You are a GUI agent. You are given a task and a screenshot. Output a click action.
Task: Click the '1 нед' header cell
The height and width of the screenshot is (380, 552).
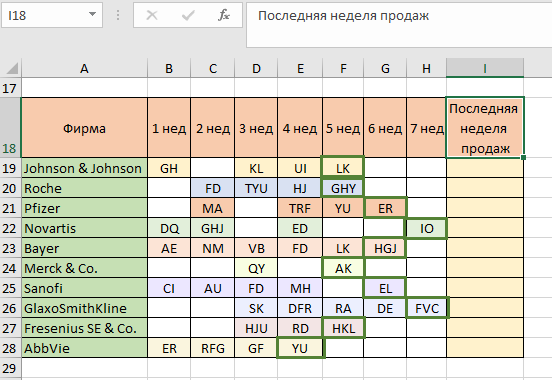tap(169, 128)
